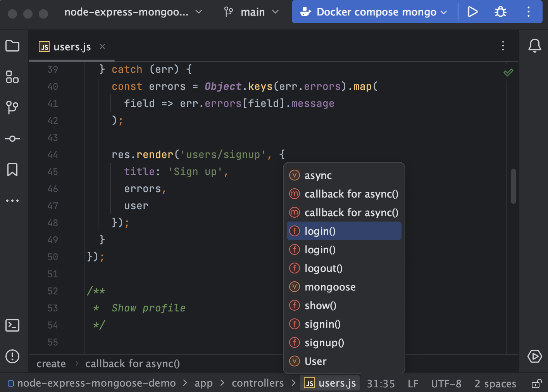Debug Docker compose mongo configuration
This screenshot has width=548, height=392.
coord(500,12)
